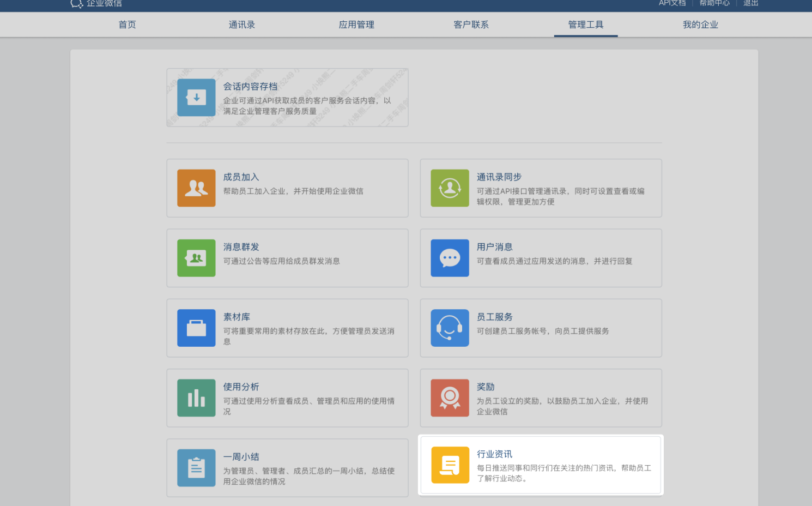Click description 帮助员工加入企业，并开始使用企业微信
Image resolution: width=812 pixels, height=506 pixels.
coord(293,191)
